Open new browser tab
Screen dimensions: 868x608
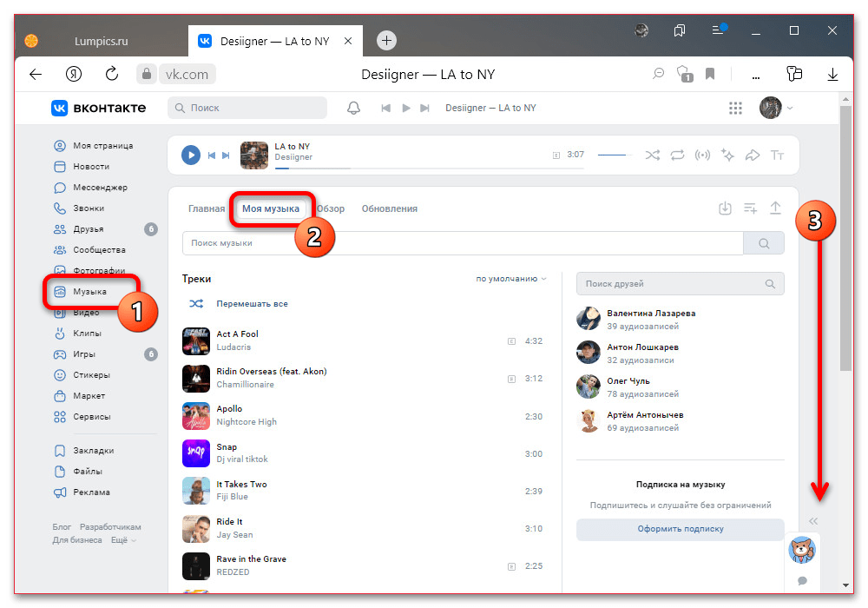tap(386, 41)
